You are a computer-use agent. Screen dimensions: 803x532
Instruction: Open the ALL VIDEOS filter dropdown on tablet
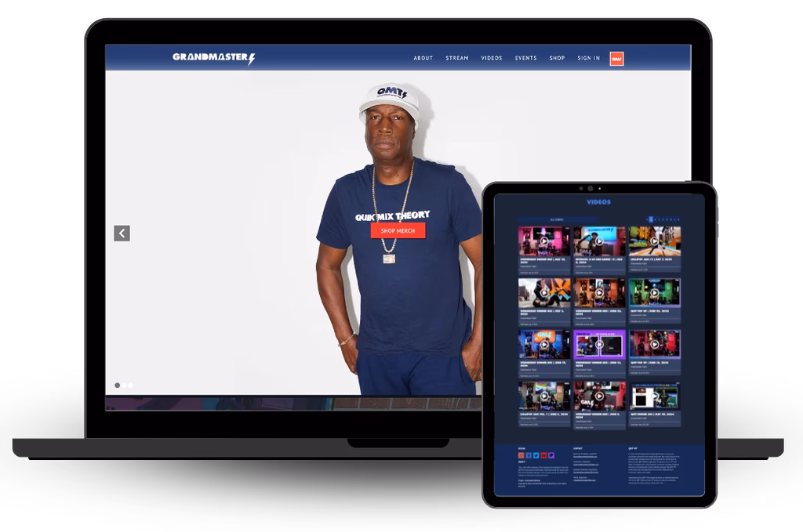pyautogui.click(x=558, y=219)
